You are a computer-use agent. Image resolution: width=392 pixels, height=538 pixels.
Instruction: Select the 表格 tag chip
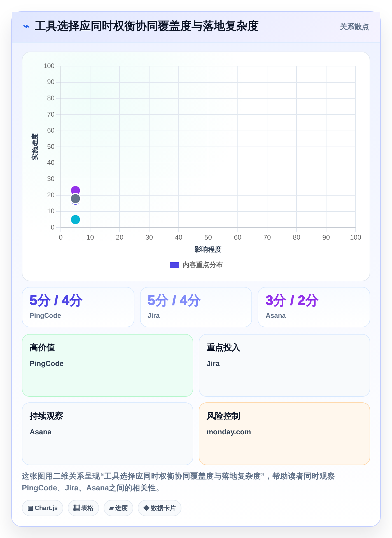(83, 508)
